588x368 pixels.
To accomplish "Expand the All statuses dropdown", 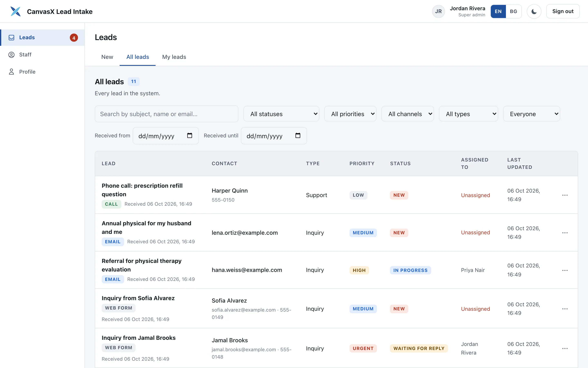I will coord(281,114).
